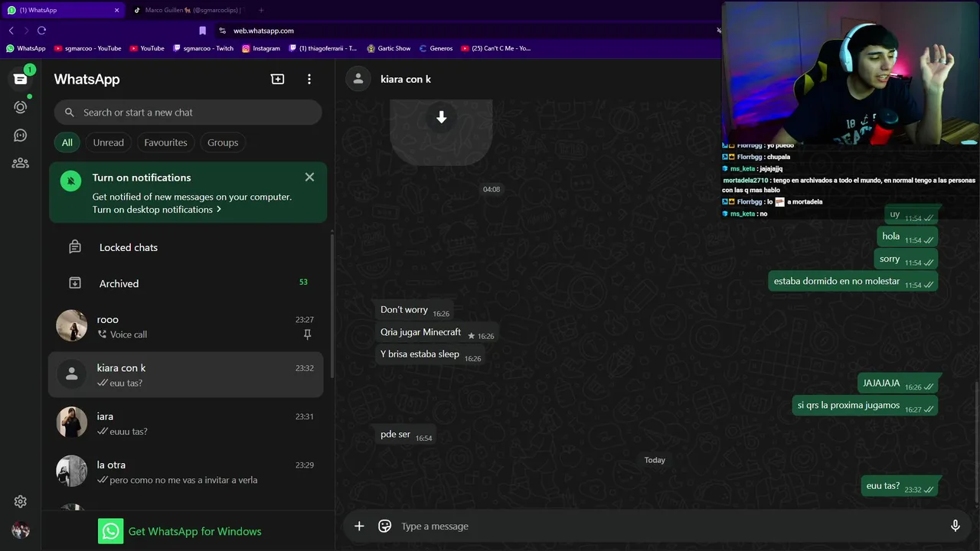980x551 pixels.
Task: Open the attach plus icon
Action: (359, 526)
